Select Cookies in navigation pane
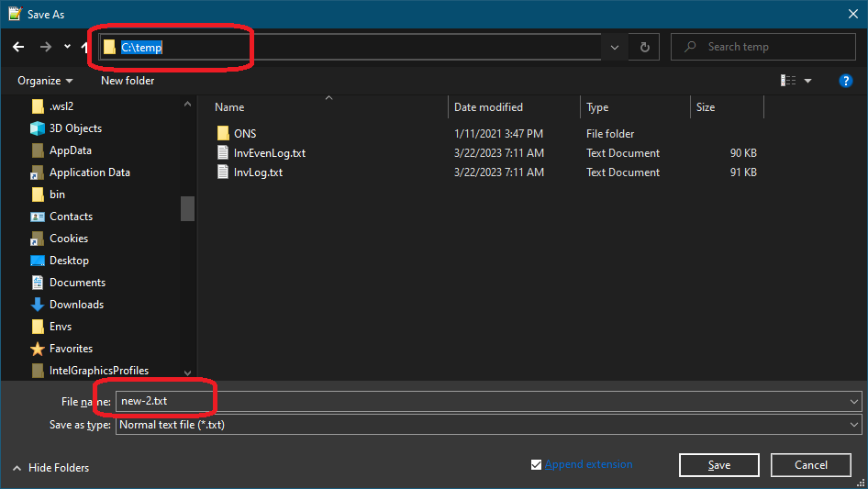This screenshot has height=489, width=868. tap(69, 239)
